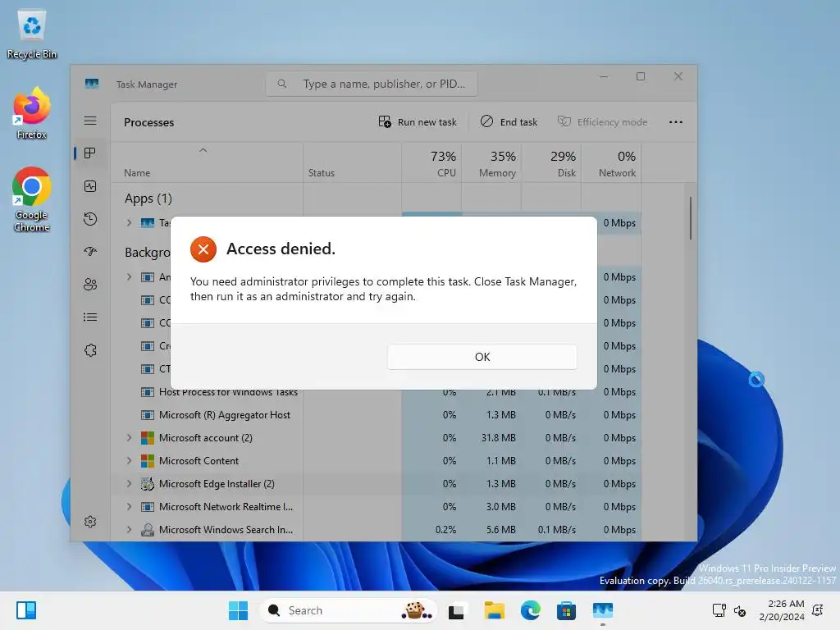Open the Firefox desktop shortcut
This screenshot has width=840, height=630.
32,114
